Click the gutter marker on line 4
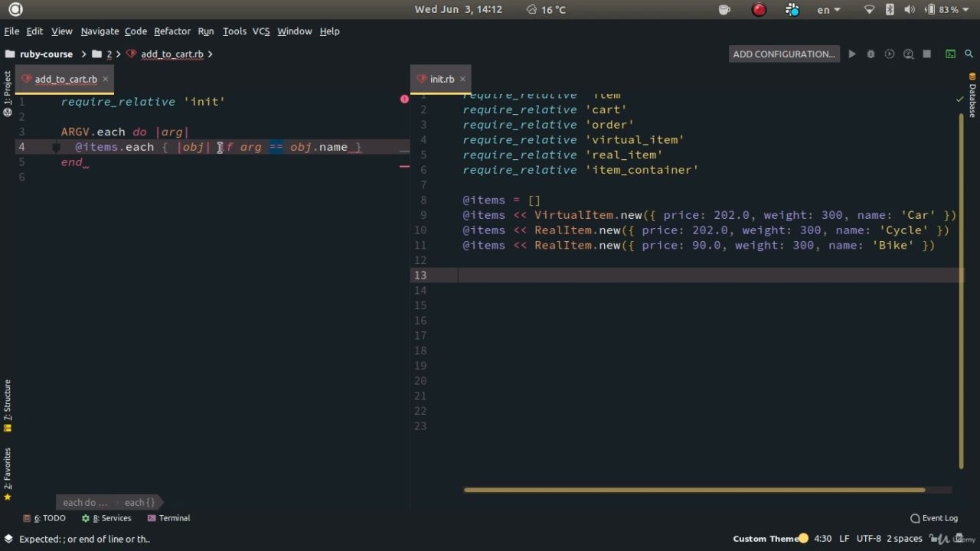This screenshot has height=551, width=980. tap(56, 147)
